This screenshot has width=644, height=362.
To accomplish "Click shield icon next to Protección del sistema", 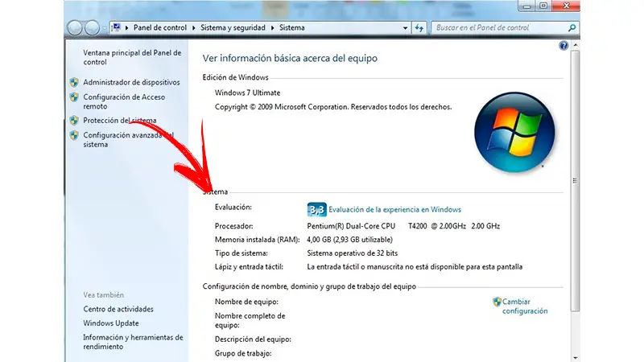I will 74,120.
